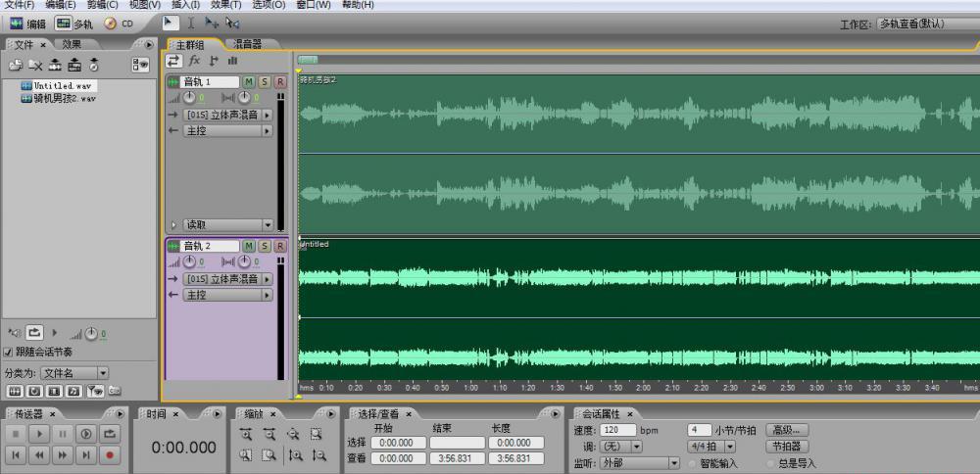Open the 效果(T) menu
Screen dimensions: 980x474
tap(225, 5)
